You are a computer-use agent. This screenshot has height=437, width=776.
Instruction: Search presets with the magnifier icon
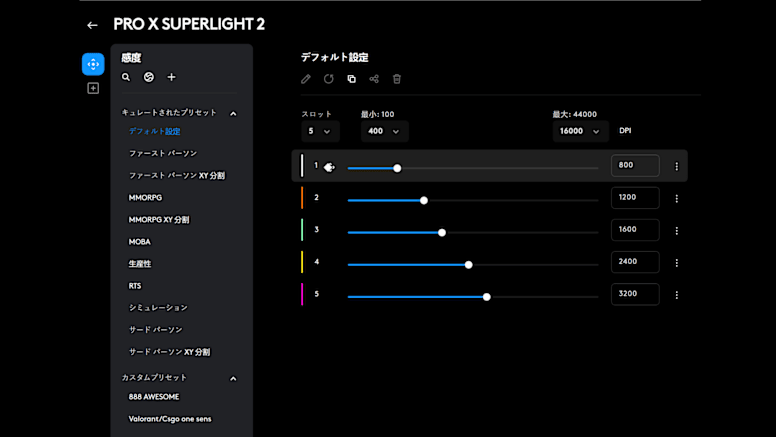pos(126,77)
